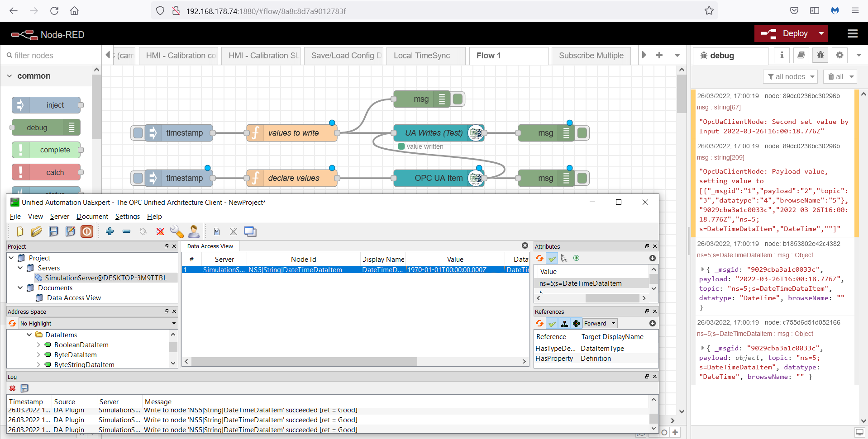This screenshot has width=868, height=439.
Task: Toggle debug output of msg after OPC UA Item
Action: point(582,178)
